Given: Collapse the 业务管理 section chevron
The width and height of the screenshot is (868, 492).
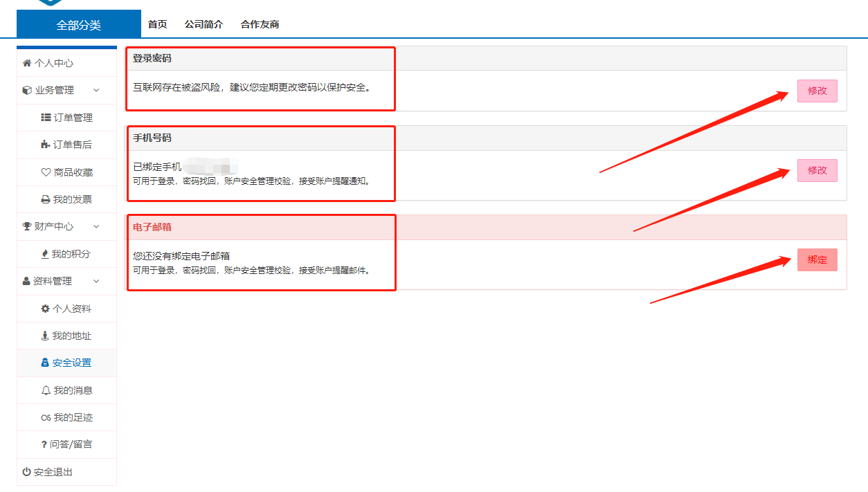Looking at the screenshot, I should [x=96, y=90].
